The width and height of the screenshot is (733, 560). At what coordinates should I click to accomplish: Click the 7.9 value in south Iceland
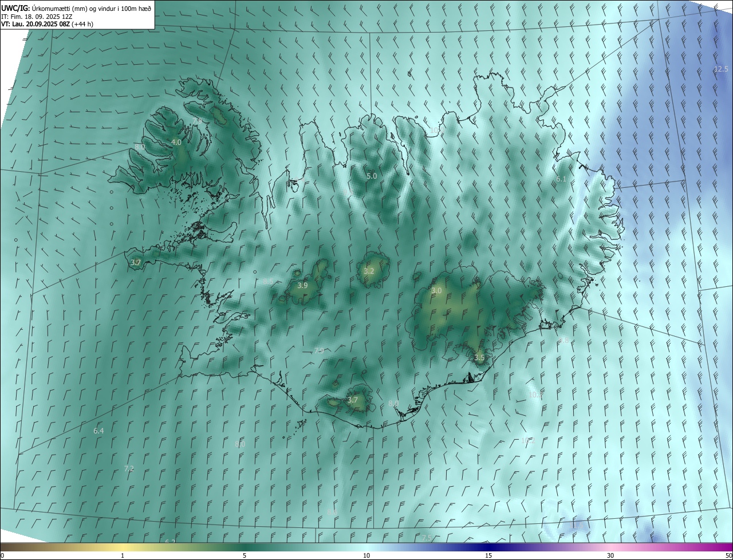(319, 350)
